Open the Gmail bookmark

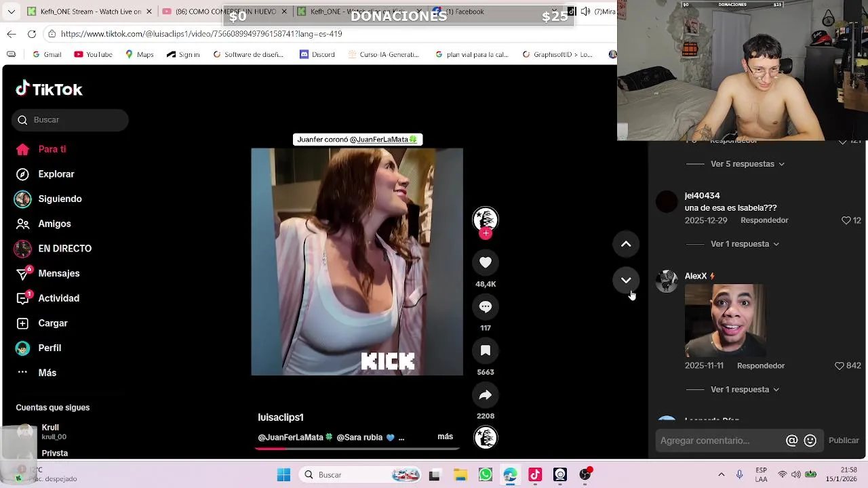click(x=47, y=54)
